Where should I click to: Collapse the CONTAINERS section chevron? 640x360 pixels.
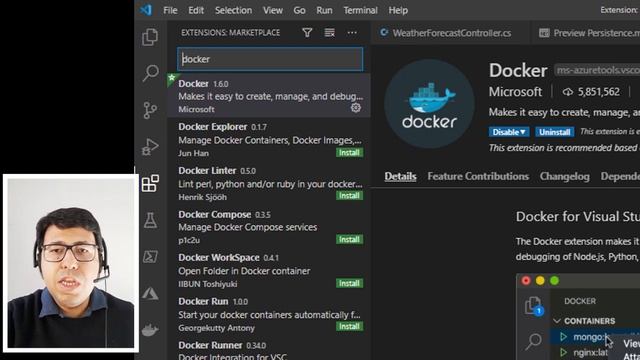pos(557,321)
